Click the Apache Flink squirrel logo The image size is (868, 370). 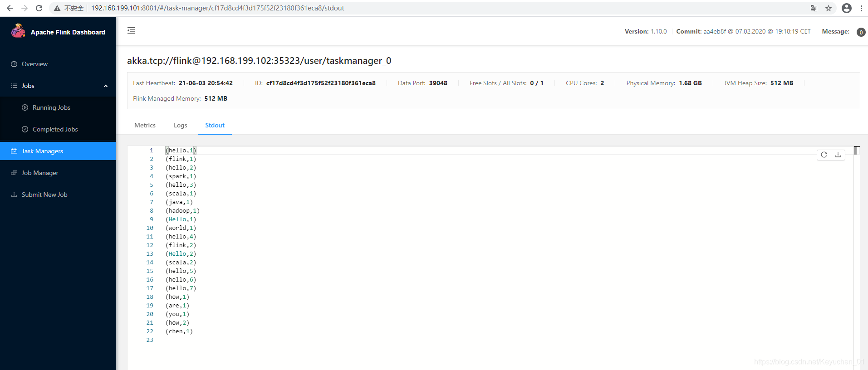coord(18,31)
